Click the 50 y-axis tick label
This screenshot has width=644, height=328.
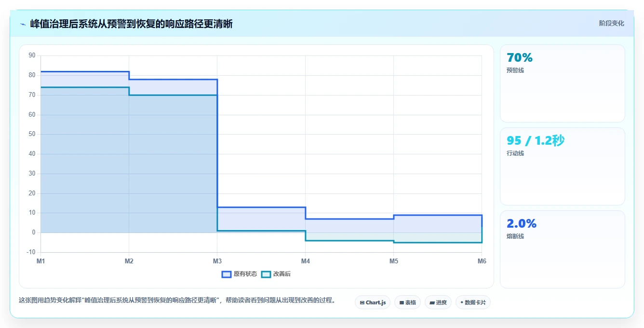32,134
